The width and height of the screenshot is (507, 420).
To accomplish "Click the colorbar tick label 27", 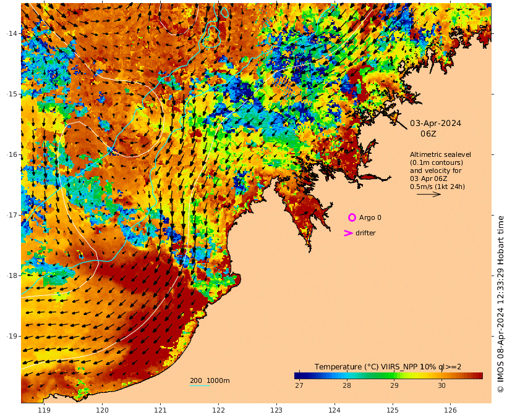I will (299, 385).
